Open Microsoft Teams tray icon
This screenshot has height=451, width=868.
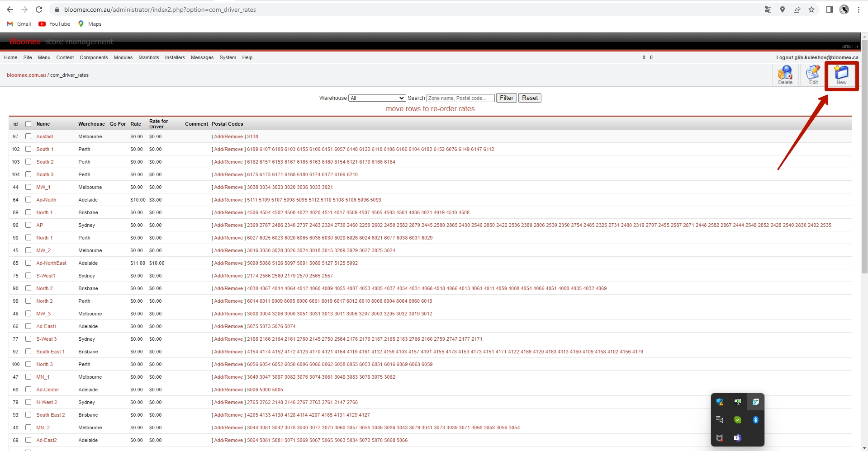pos(738,438)
